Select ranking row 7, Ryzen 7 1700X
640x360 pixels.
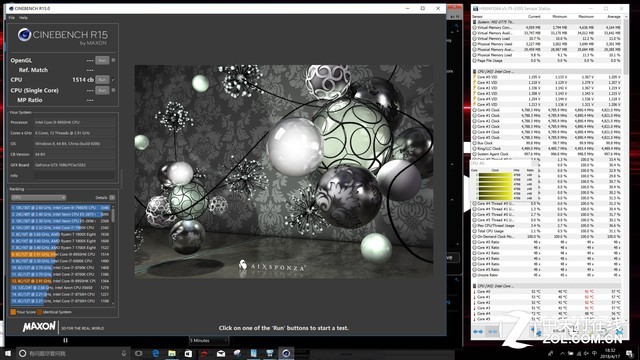(60, 247)
